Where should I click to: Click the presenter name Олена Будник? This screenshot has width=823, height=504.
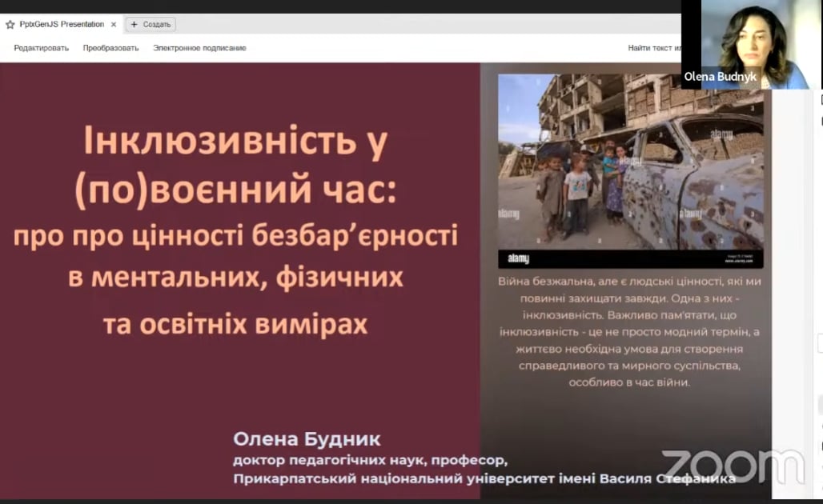click(x=307, y=439)
